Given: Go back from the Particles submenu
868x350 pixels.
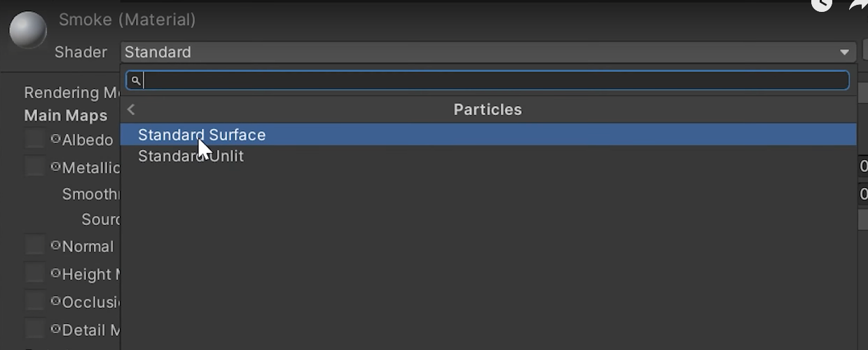Looking at the screenshot, I should [131, 109].
